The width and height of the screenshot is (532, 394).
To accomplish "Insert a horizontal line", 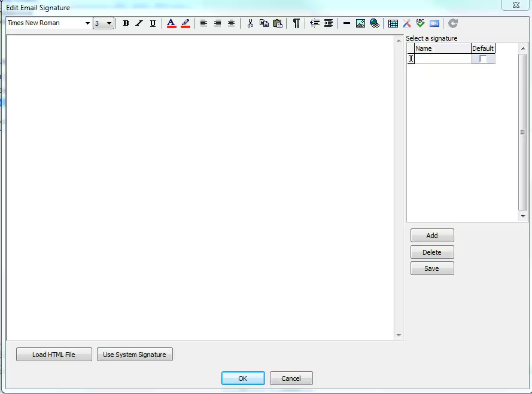I will point(346,23).
